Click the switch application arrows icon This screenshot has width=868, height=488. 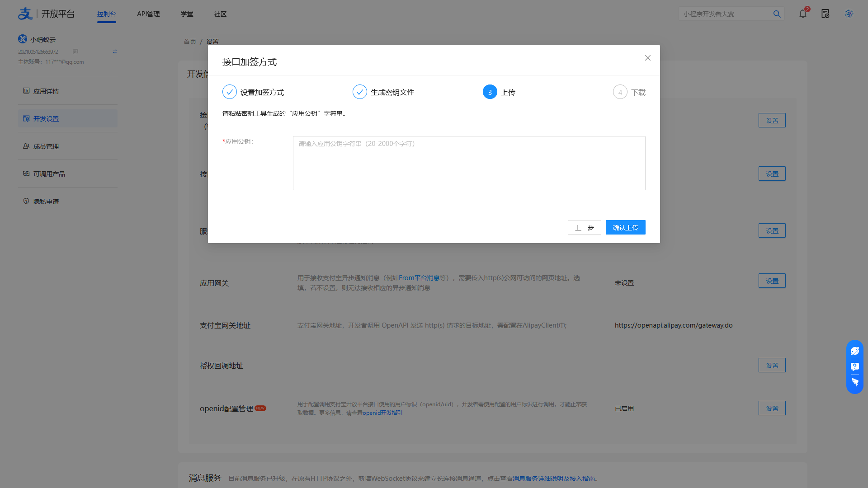click(x=115, y=52)
